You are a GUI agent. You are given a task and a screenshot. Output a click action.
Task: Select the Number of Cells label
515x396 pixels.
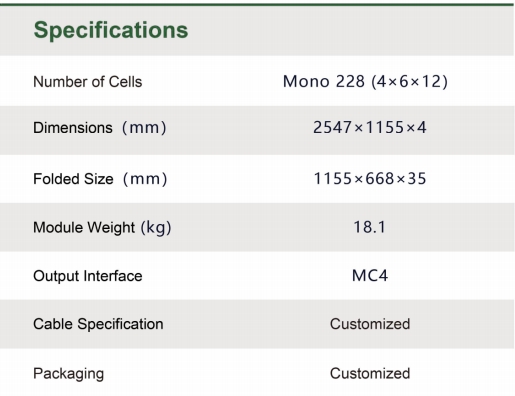88,82
